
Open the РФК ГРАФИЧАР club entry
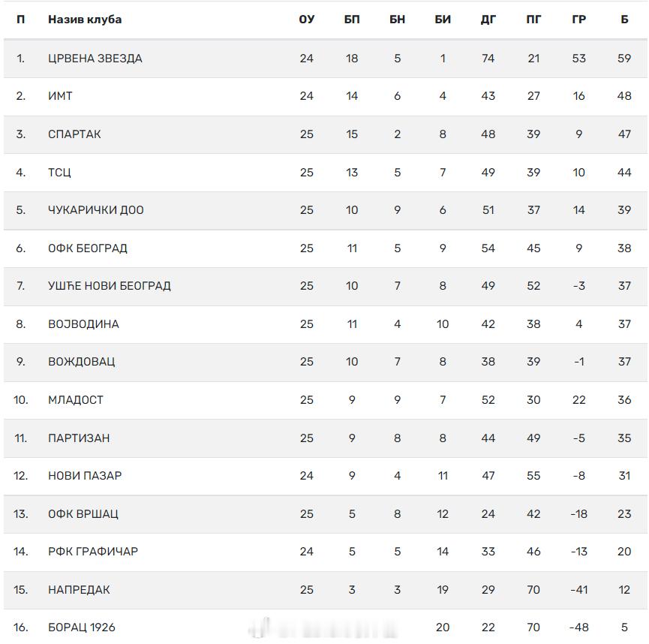[x=93, y=552]
